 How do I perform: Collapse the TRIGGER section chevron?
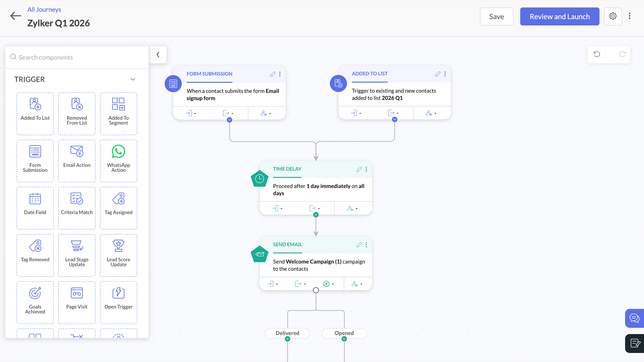[133, 79]
